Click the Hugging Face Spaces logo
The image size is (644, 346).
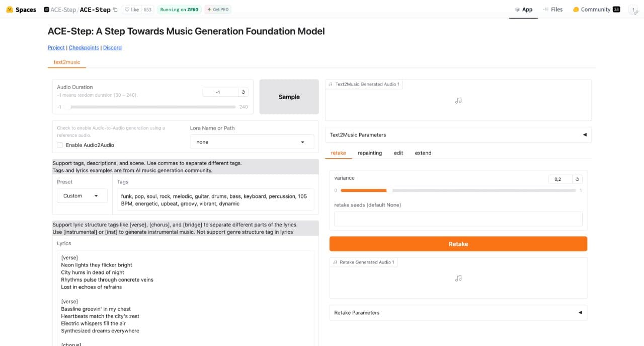21,10
